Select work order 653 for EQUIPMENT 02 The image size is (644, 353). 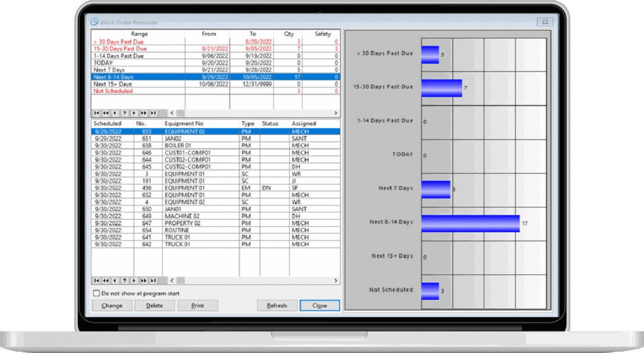point(216,132)
